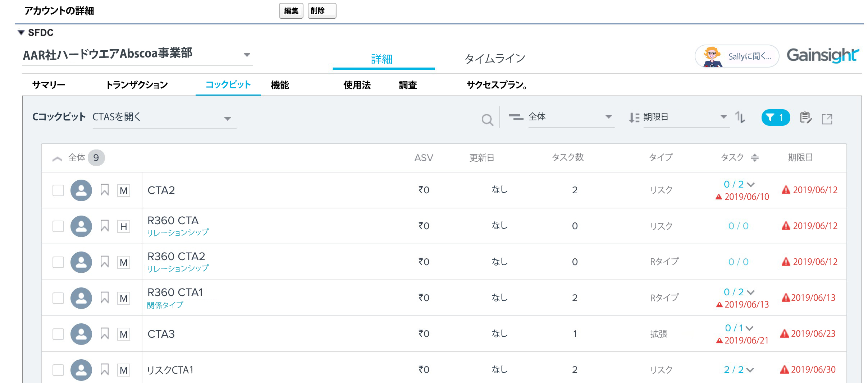The width and height of the screenshot is (868, 383).
Task: Open the filter button showing 1
Action: (776, 117)
